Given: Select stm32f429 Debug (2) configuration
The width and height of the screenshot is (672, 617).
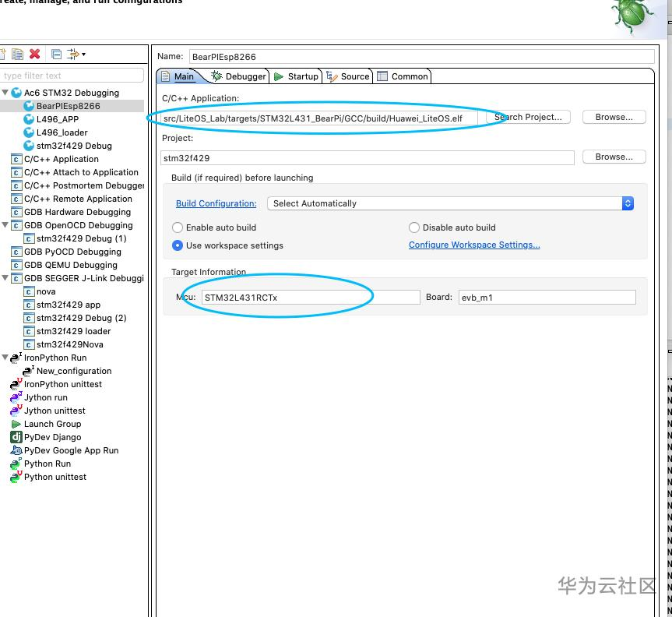Looking at the screenshot, I should pyautogui.click(x=82, y=318).
